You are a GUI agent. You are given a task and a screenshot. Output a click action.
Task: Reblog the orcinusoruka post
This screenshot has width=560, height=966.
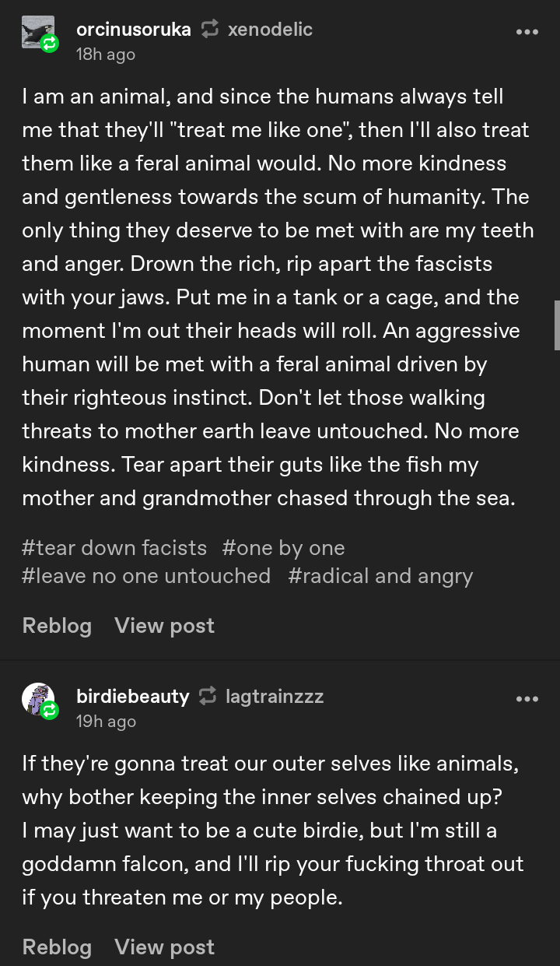[x=57, y=626]
